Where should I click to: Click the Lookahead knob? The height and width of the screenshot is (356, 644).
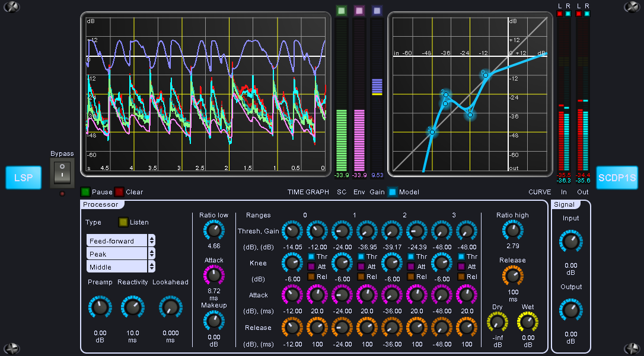(170, 307)
